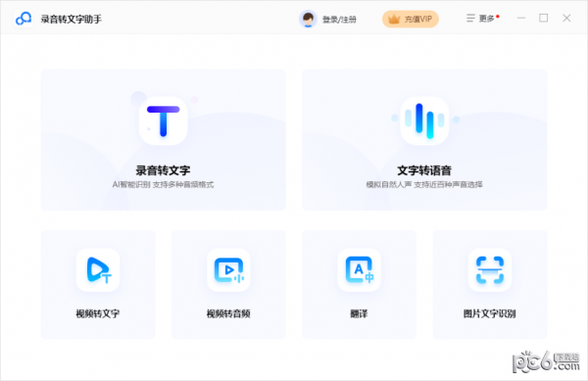The height and width of the screenshot is (381, 588).
Task: Click the 翻译 label
Action: coord(359,313)
